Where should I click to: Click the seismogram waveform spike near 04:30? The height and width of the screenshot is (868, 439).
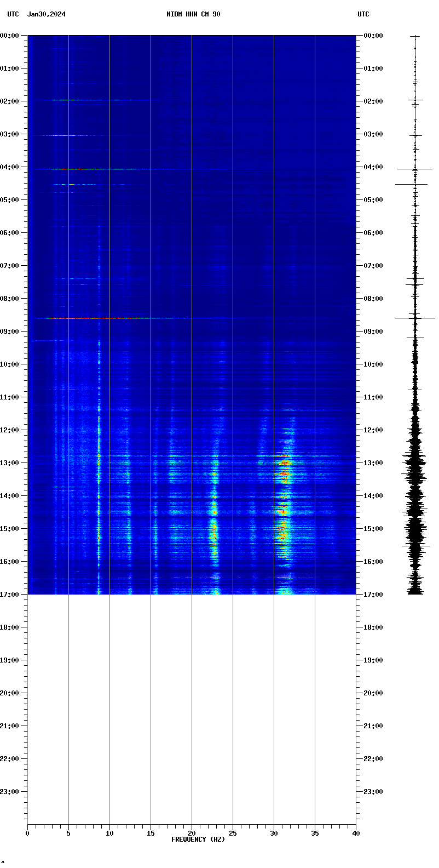tap(412, 184)
